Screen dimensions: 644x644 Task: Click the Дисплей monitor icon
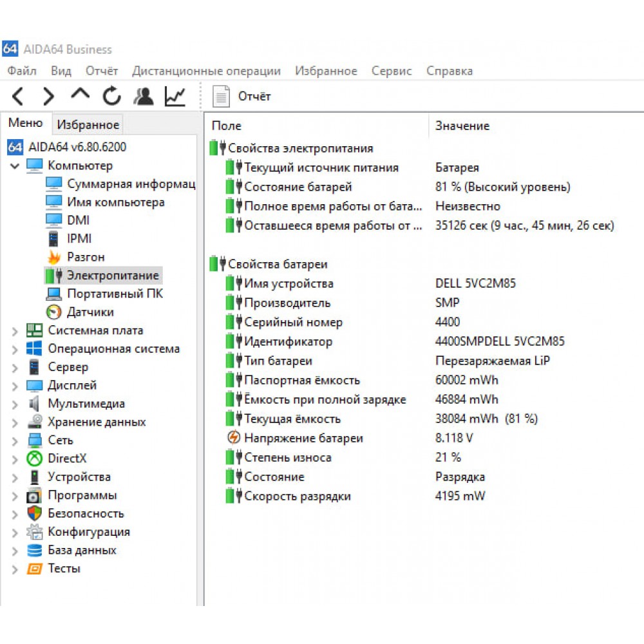(35, 385)
